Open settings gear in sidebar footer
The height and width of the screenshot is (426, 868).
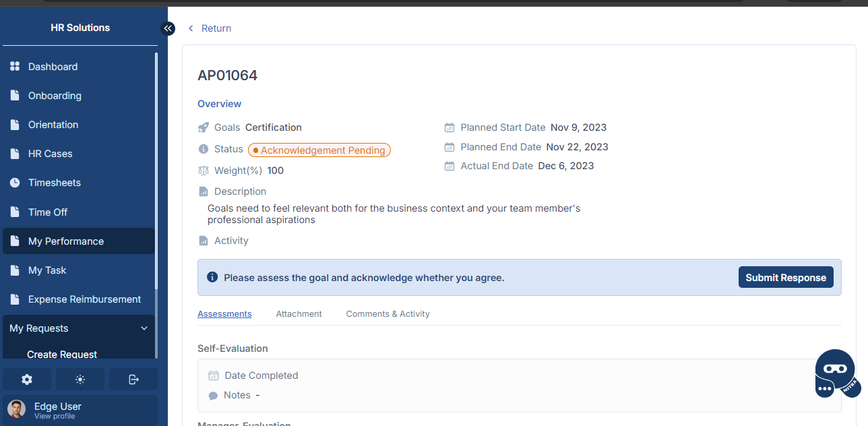coord(27,379)
